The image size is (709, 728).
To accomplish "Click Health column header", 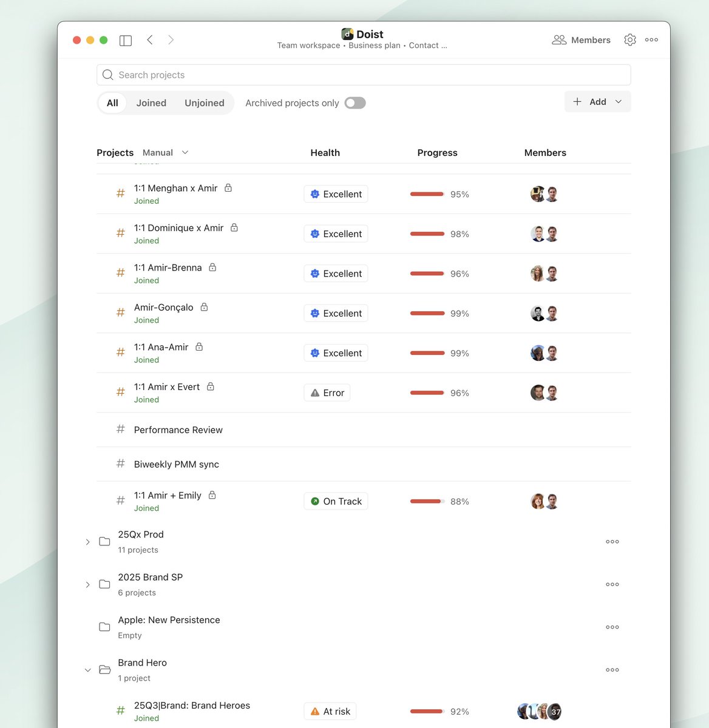I will pos(325,153).
